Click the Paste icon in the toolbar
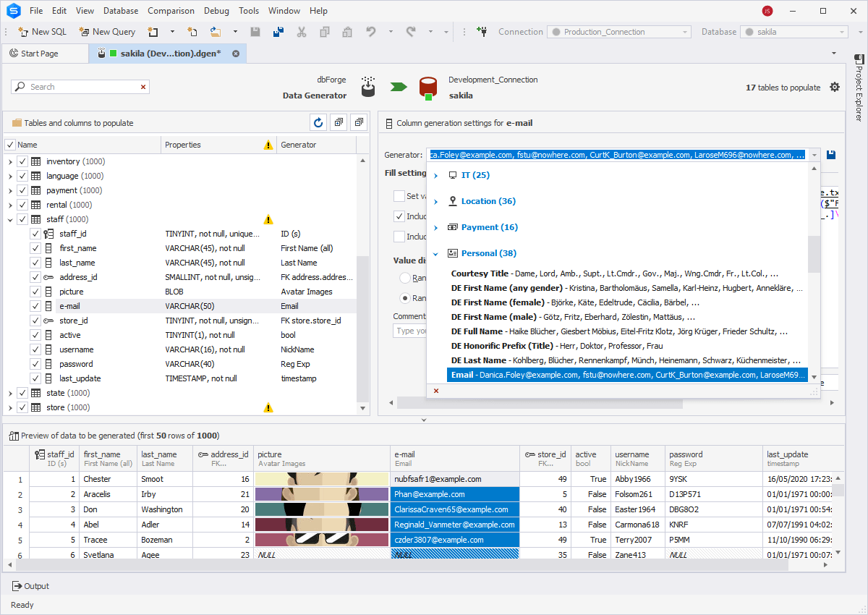 tap(348, 32)
